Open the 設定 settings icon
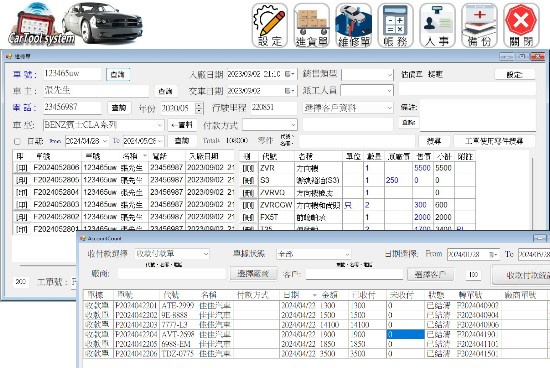The image size is (550, 368). pyautogui.click(x=270, y=26)
